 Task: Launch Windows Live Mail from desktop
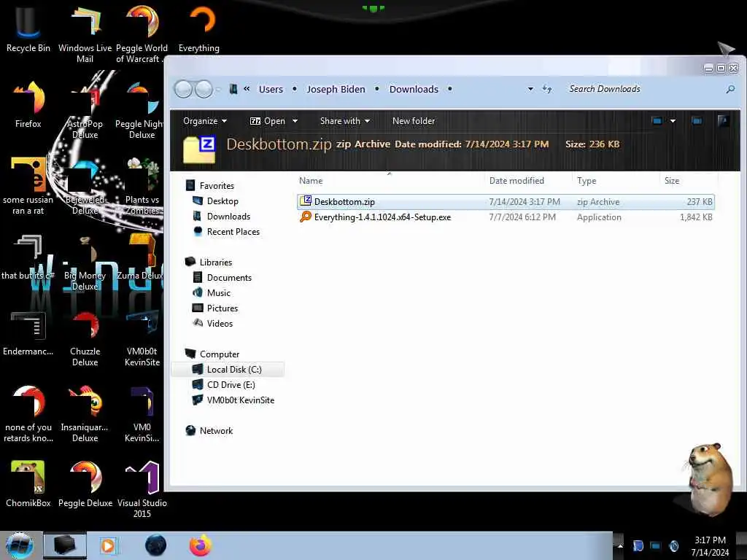click(85, 34)
